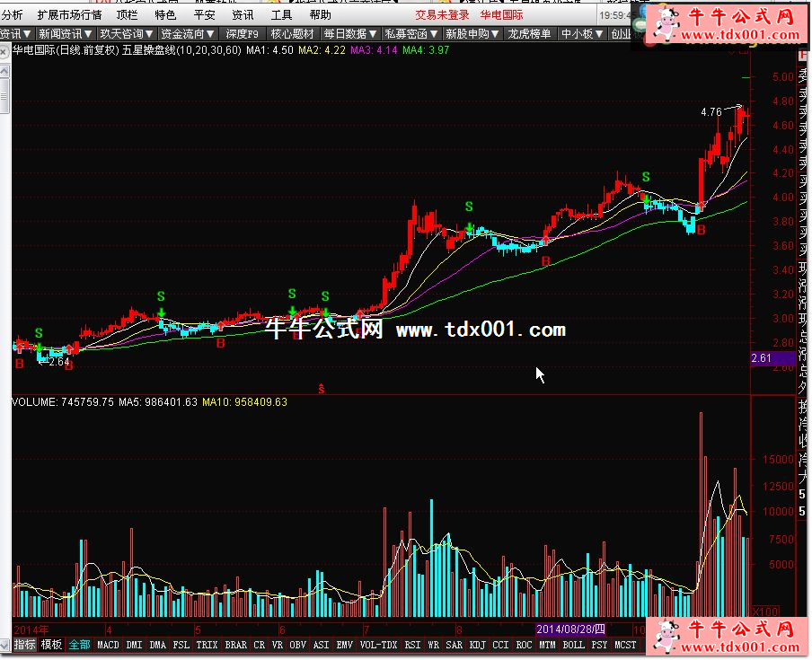
Task: Click the 核心题材 button
Action: pos(293,34)
